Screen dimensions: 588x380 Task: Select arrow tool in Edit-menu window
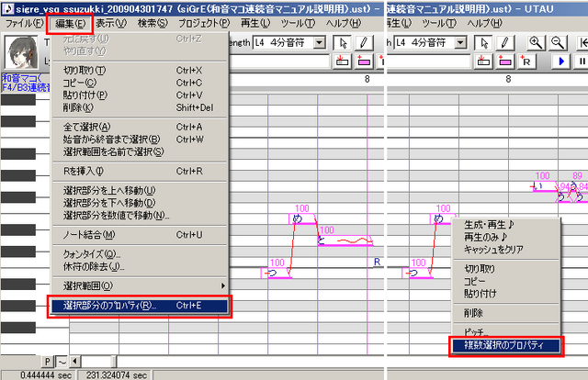click(x=343, y=43)
